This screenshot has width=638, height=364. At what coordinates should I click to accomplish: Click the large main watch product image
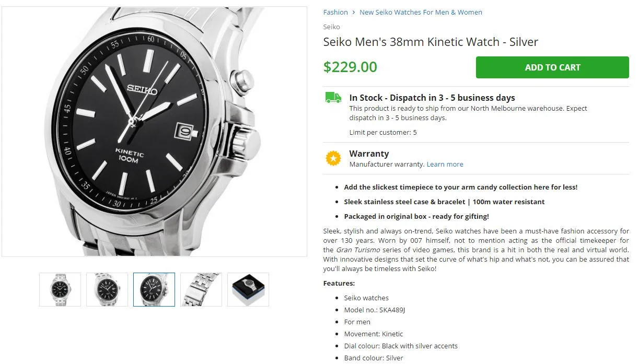coord(154,131)
